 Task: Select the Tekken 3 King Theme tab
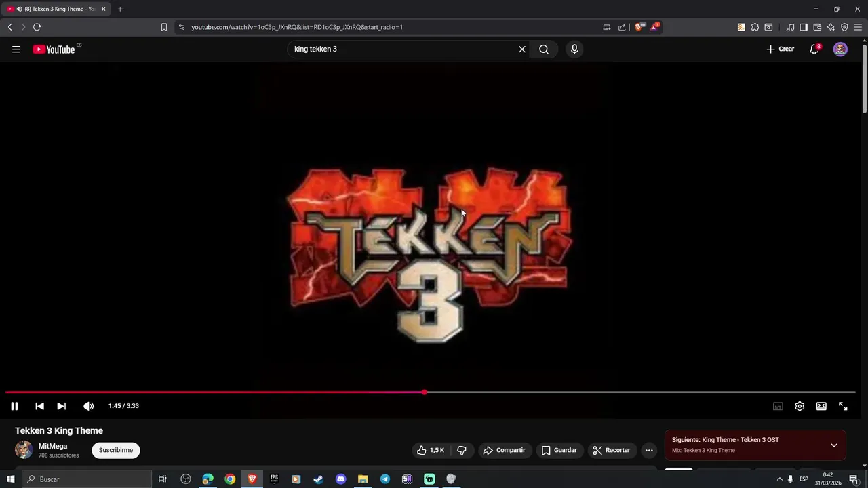coord(56,9)
